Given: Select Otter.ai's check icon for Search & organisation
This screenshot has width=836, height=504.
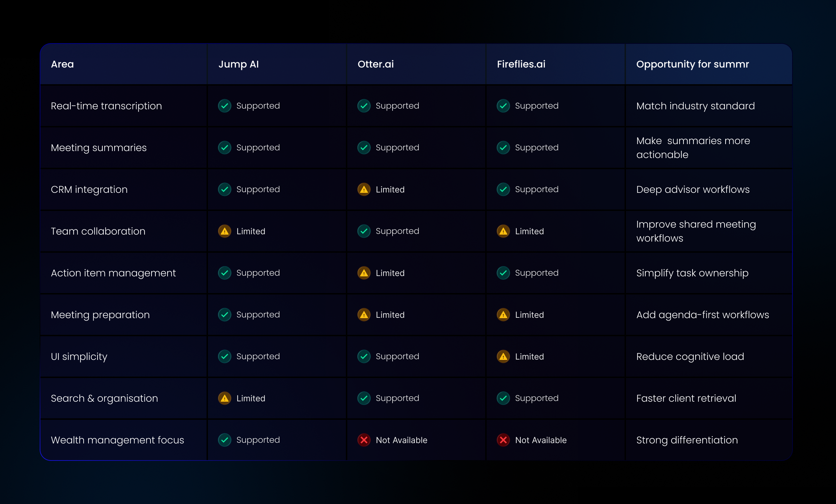Looking at the screenshot, I should [364, 398].
